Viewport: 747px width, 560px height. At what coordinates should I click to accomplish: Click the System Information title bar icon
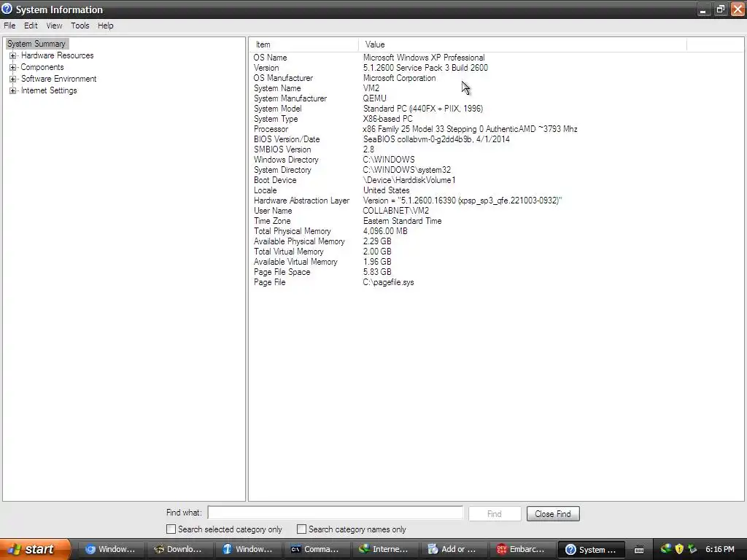coord(7,9)
